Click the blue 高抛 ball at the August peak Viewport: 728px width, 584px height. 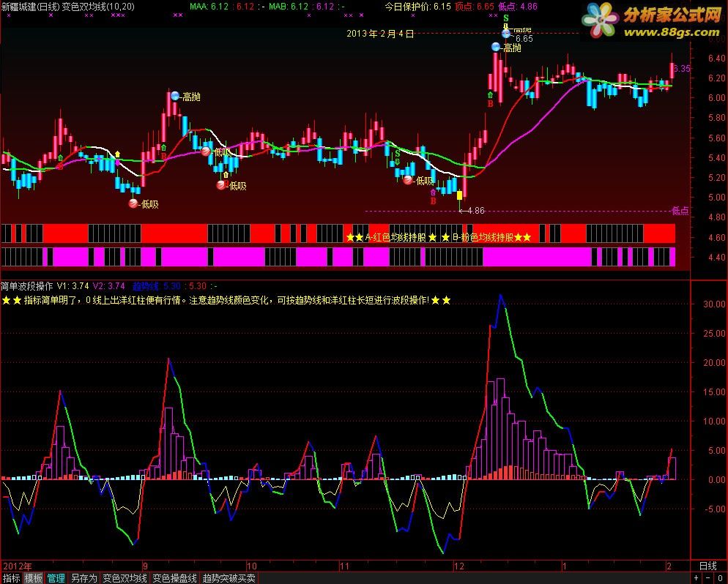pyautogui.click(x=175, y=96)
